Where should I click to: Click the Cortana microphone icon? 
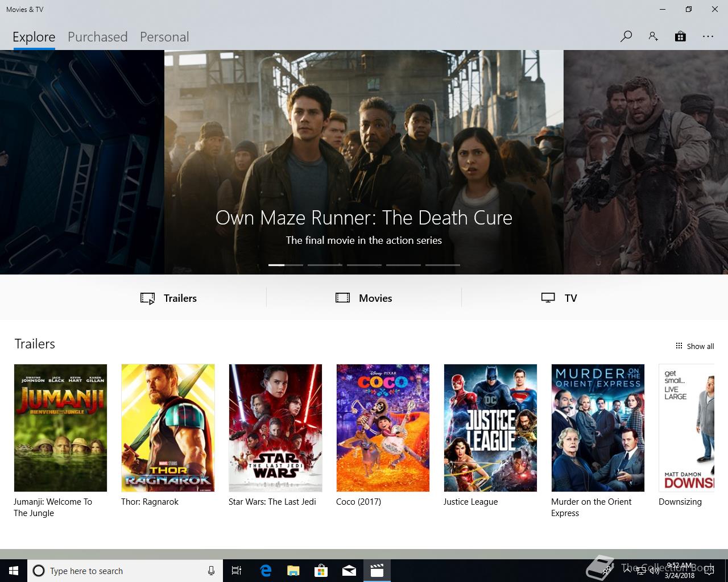(x=211, y=571)
